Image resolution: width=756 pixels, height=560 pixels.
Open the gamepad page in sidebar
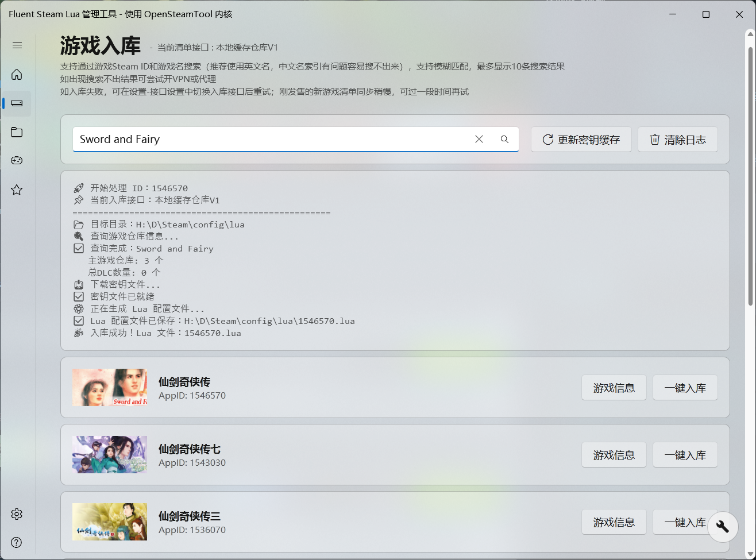tap(17, 161)
